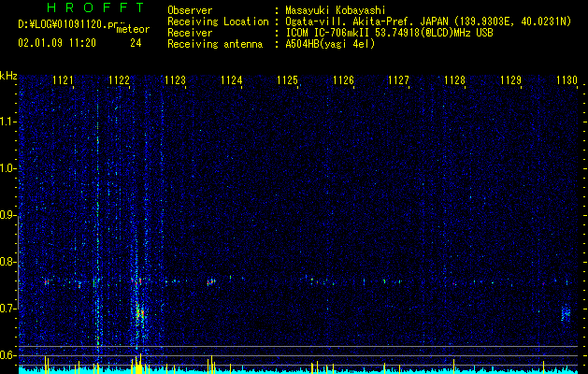Click the Ogata-vill. Akita-Pref. JAPAN location text
Screen dimensions: 588x374
pos(428,22)
